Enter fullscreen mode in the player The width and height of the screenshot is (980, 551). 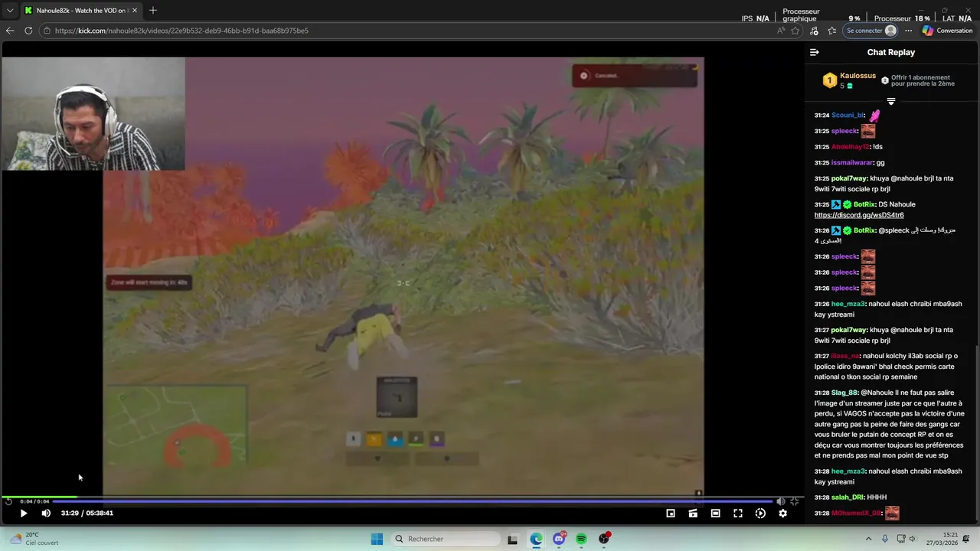click(738, 514)
